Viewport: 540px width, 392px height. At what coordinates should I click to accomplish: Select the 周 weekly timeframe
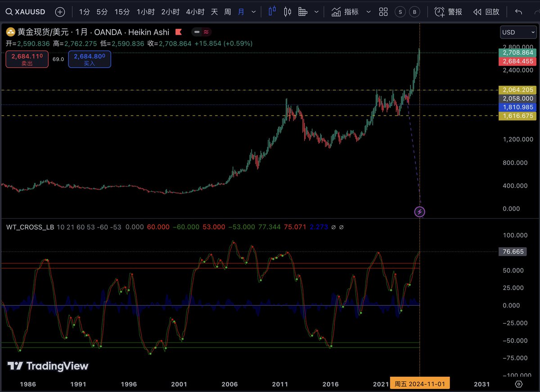tap(228, 12)
